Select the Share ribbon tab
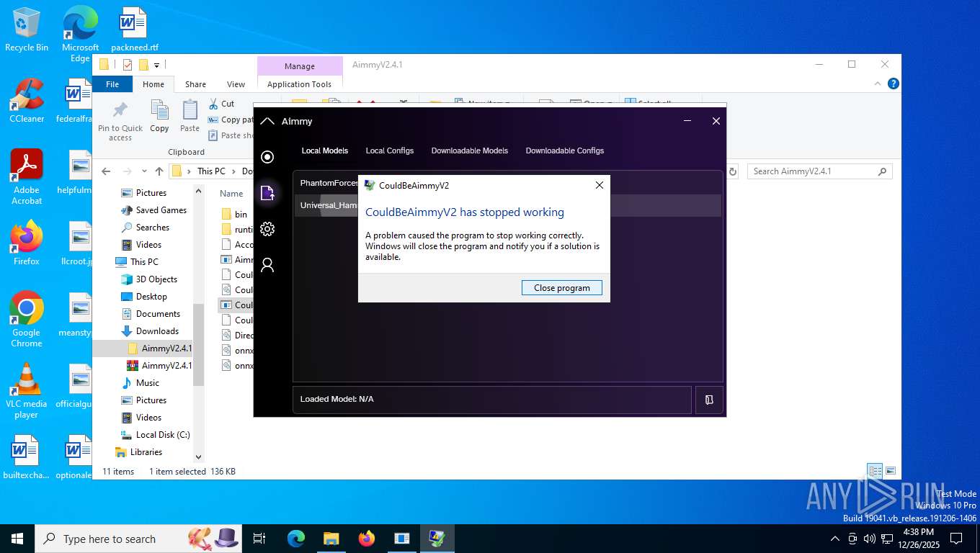The width and height of the screenshot is (980, 553). (195, 84)
